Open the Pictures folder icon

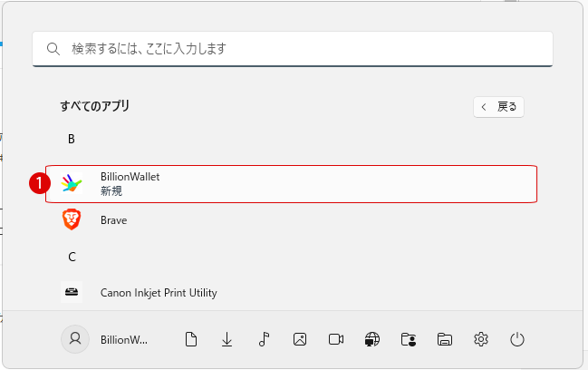[x=300, y=339]
